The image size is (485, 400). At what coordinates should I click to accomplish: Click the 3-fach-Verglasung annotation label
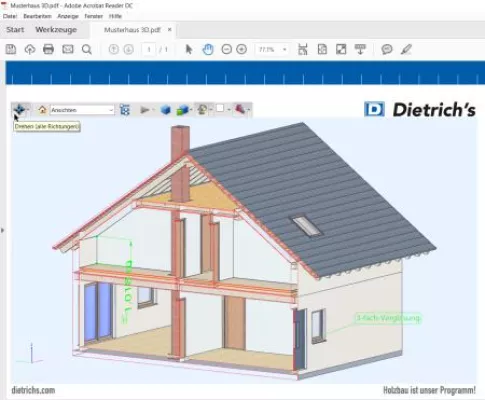point(388,318)
